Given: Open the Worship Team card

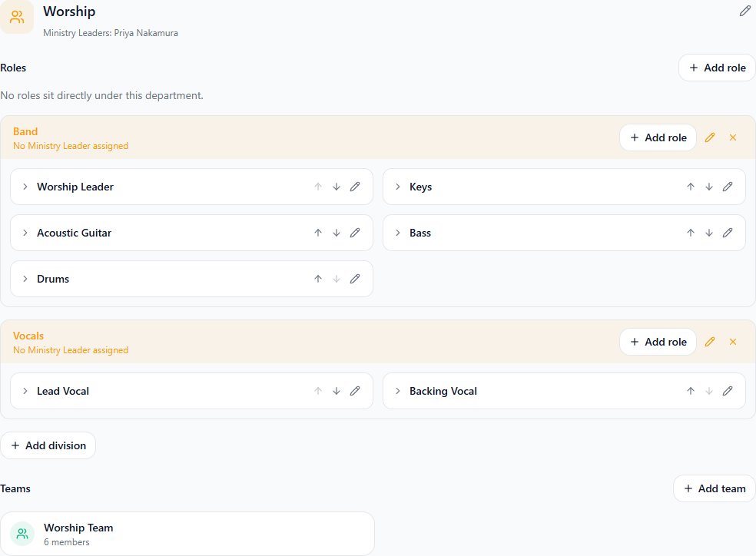Looking at the screenshot, I should [187, 534].
